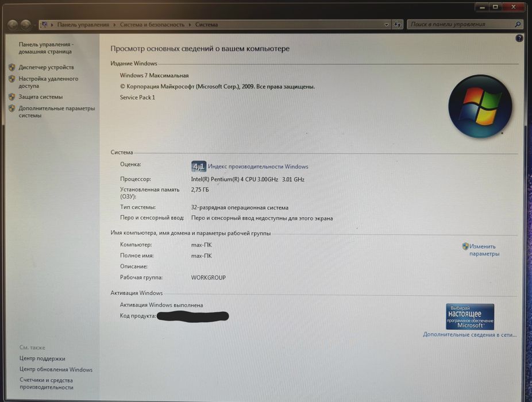Click 'Панель управления' breadcrumb segment
The image size is (532, 402).
tap(83, 25)
